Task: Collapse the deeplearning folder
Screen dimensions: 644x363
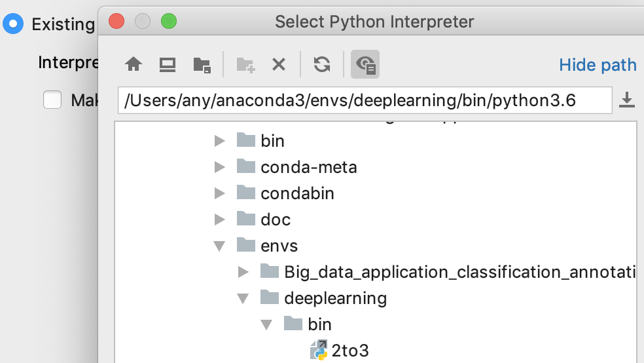Action: 243,298
